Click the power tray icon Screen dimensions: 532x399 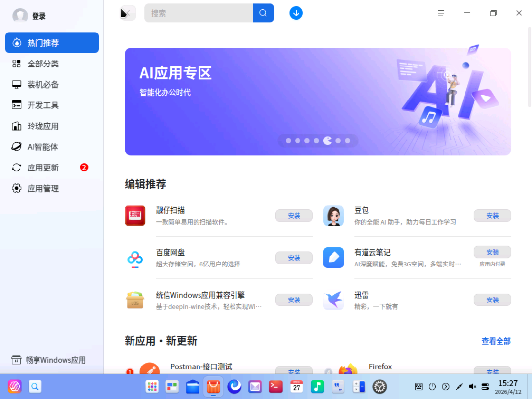(432, 387)
